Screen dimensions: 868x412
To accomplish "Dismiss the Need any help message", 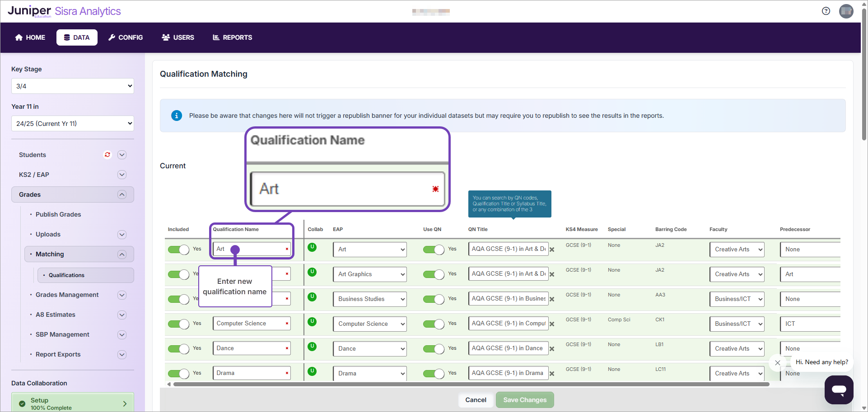I will tap(778, 363).
